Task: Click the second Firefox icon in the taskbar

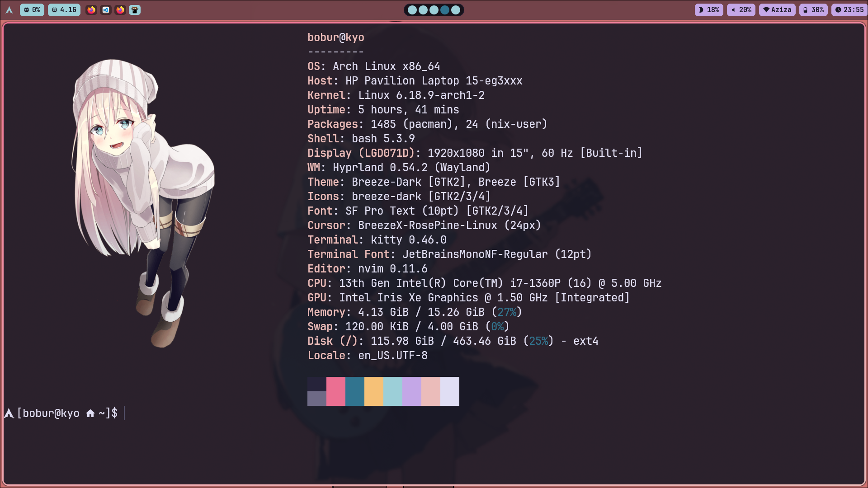Action: click(120, 10)
